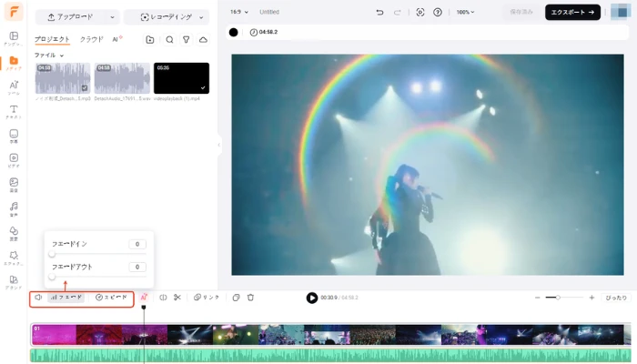Select the DetachAudio wav thumbnail
Viewport: 637px width, 364px height.
click(122, 78)
